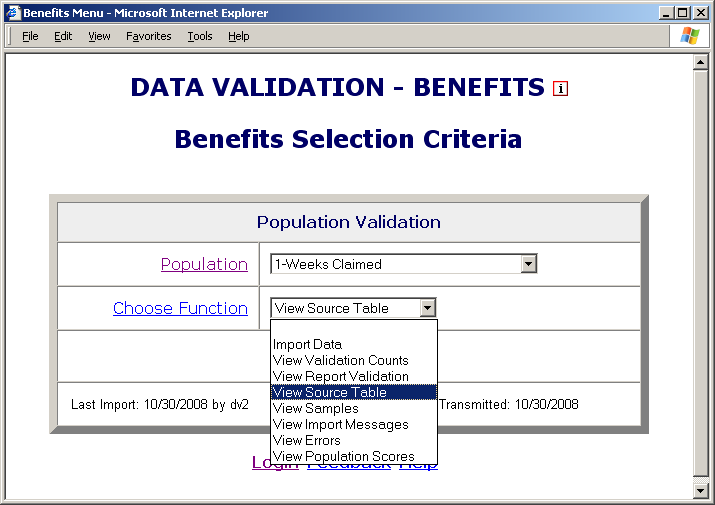
Task: Close the Benefits Menu window
Action: (x=701, y=13)
